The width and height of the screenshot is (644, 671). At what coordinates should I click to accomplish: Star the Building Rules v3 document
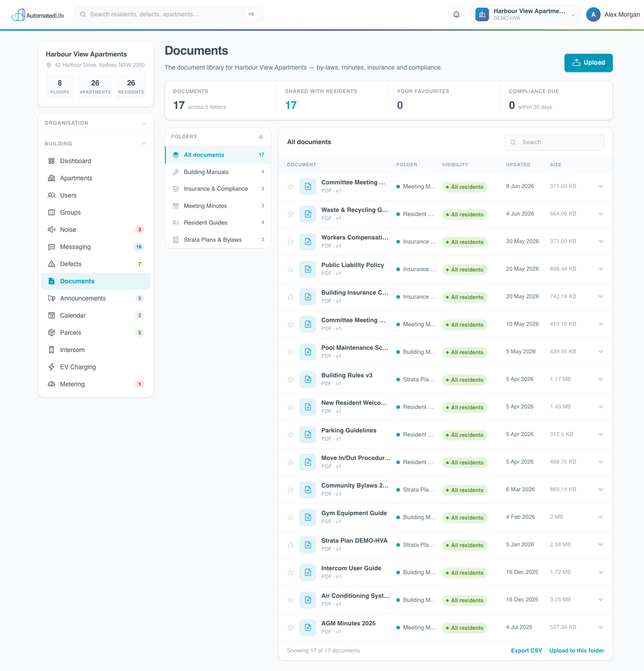pos(291,380)
